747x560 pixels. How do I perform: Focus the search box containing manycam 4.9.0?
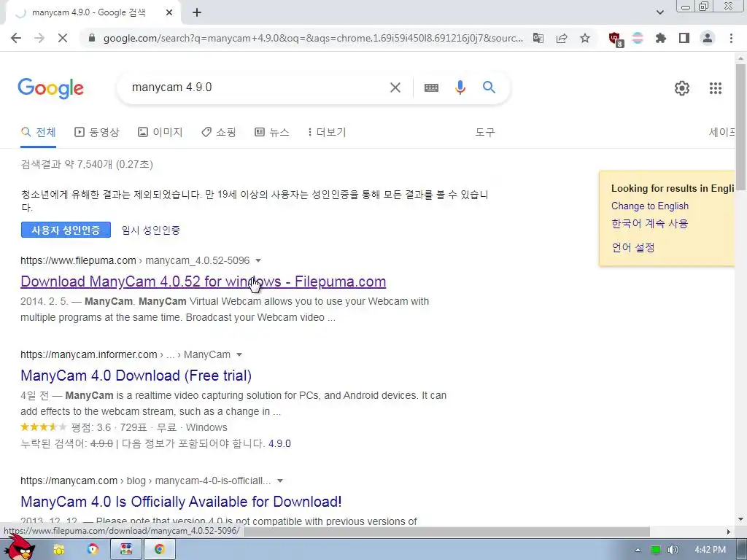pos(258,87)
